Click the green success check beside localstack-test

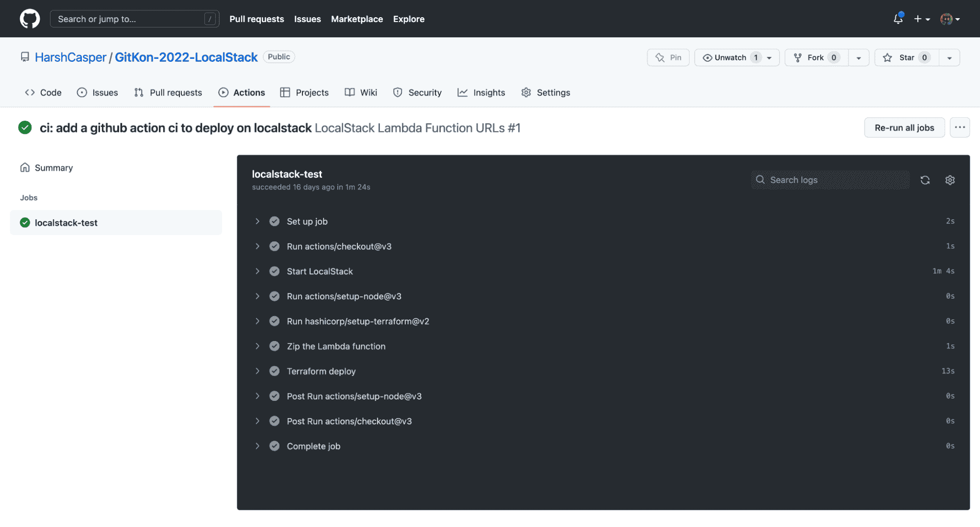25,222
